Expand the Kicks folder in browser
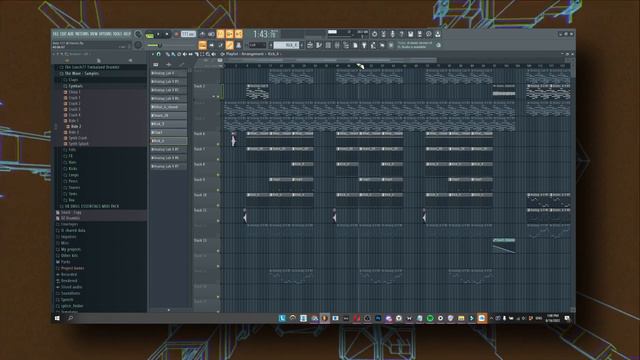Screen dimensions: 640x360 pyautogui.click(x=73, y=169)
